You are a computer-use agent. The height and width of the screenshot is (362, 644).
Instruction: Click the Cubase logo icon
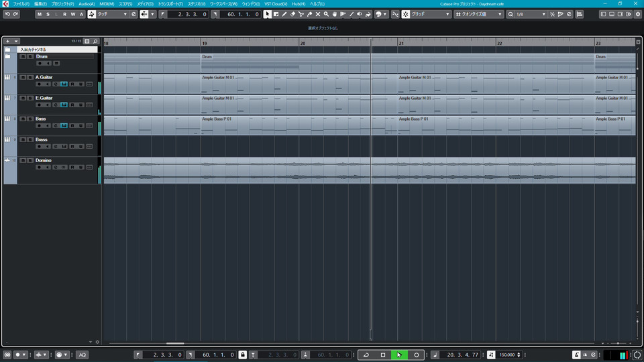[x=5, y=4]
